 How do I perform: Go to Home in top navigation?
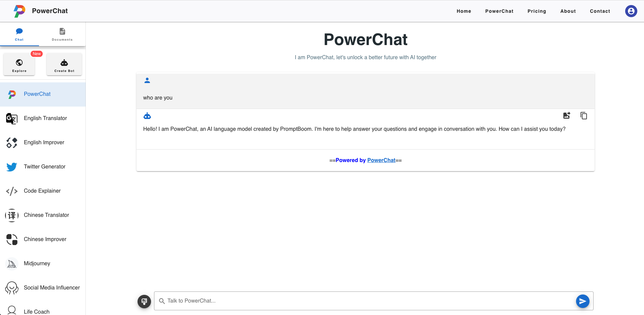coord(464,11)
